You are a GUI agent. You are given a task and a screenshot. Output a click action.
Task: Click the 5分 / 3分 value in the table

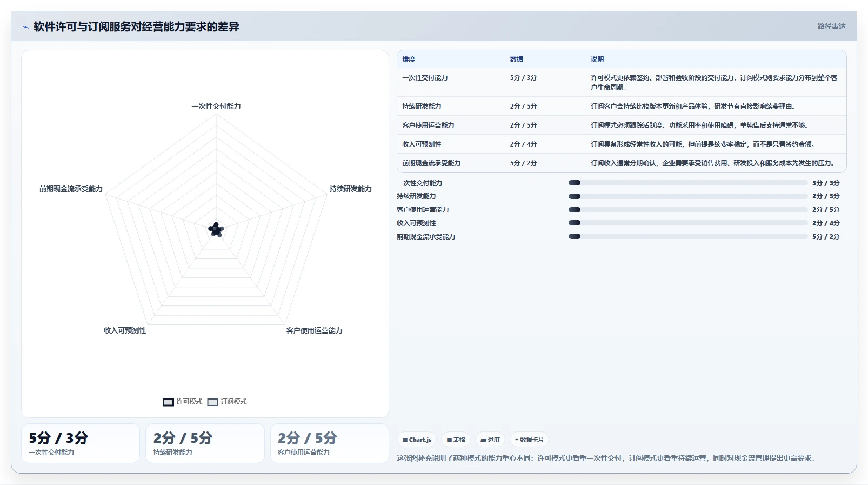pos(524,78)
